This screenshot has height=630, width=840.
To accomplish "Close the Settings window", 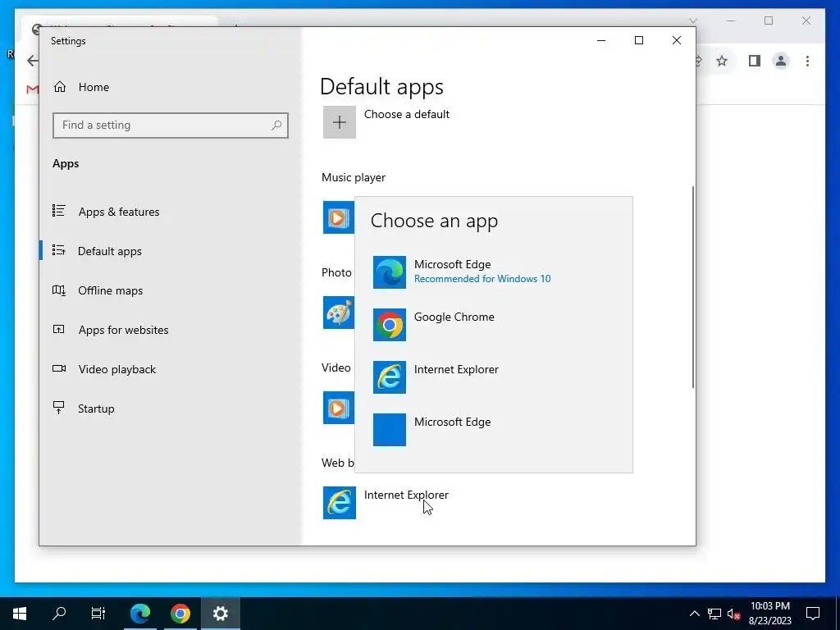I will point(677,40).
